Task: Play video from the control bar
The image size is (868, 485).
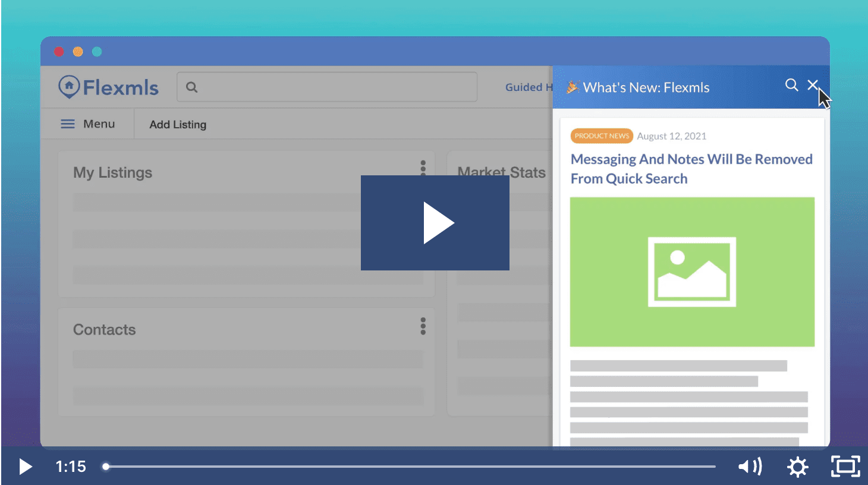Action: point(25,467)
